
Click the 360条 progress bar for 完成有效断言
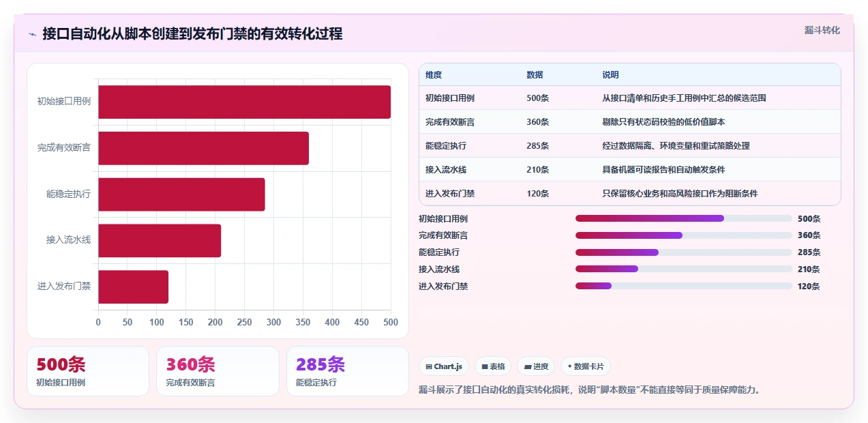(684, 235)
